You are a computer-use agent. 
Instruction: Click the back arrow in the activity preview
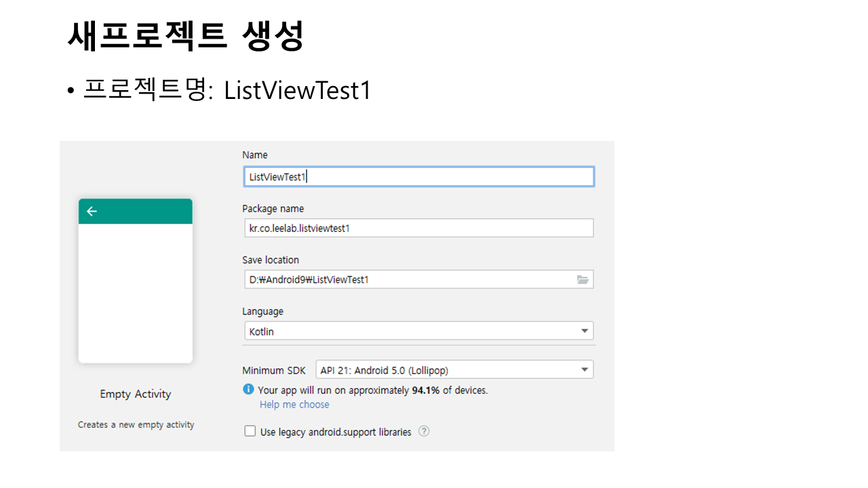[92, 211]
